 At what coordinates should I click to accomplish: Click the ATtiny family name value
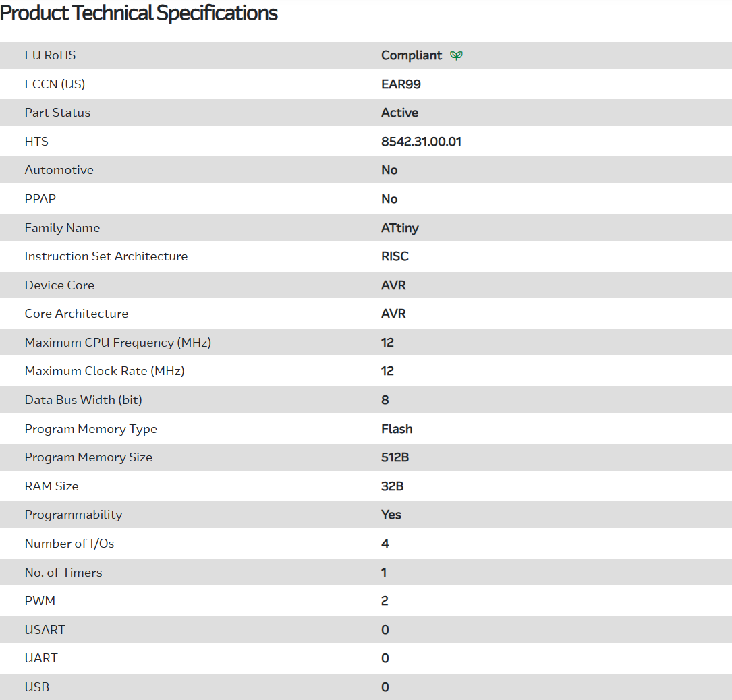coord(399,228)
